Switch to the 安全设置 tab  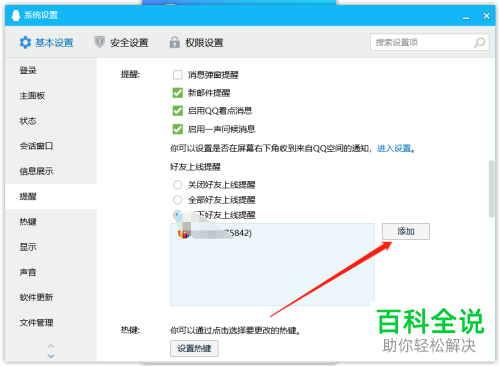(x=121, y=43)
